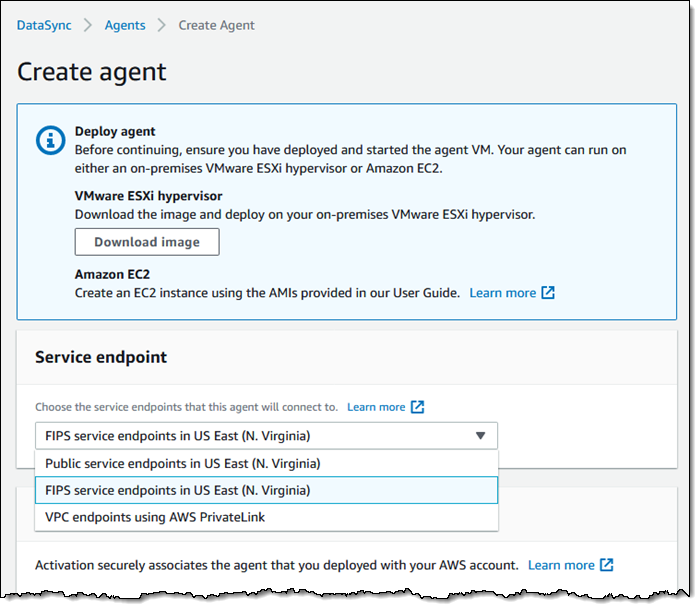This screenshot has height=609, width=700.
Task: Navigate to Agents in the breadcrumb
Action: pyautogui.click(x=124, y=25)
